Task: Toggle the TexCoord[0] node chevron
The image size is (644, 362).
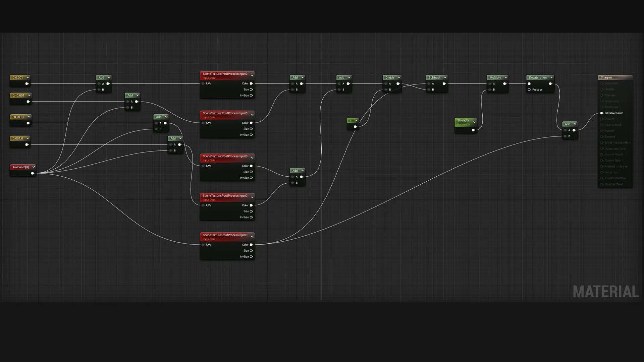Action: [34, 167]
